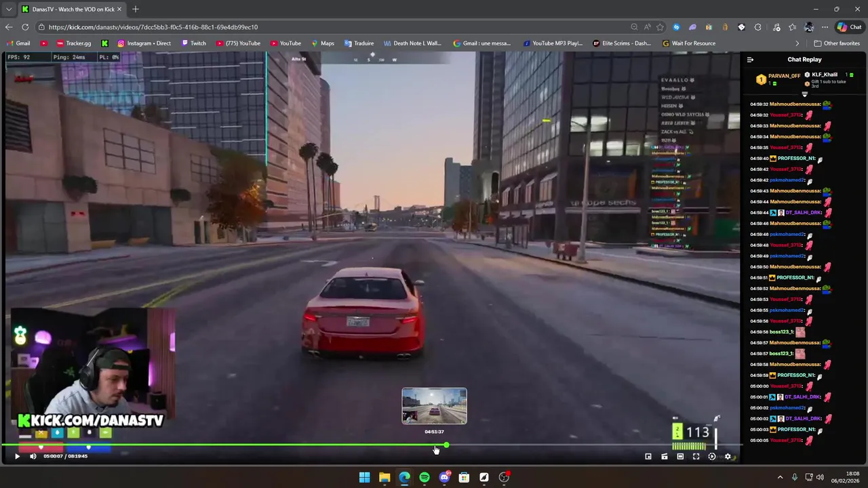
Task: View site information lock icon
Action: [x=41, y=27]
